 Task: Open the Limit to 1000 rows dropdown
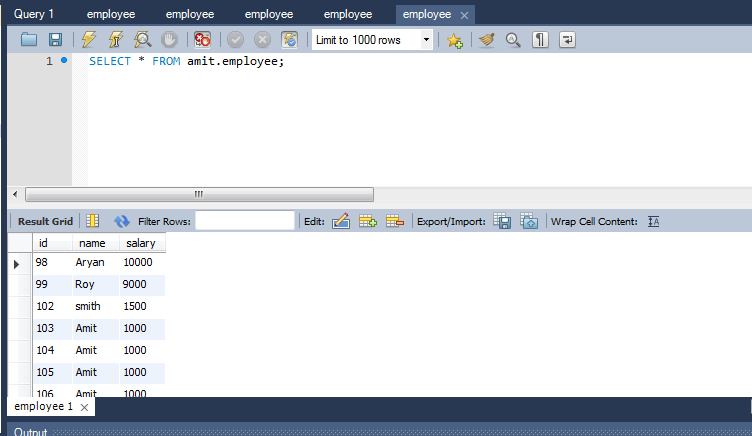[427, 40]
